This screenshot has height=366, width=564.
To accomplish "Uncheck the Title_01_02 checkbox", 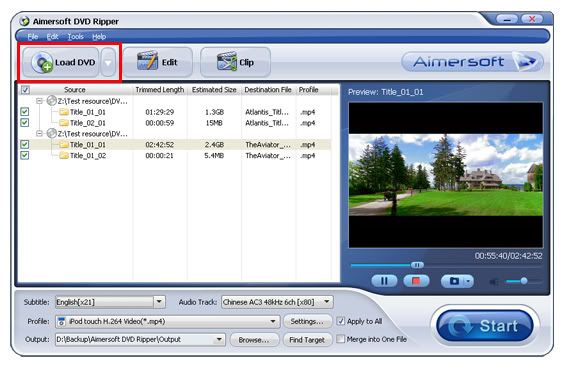I will [24, 155].
